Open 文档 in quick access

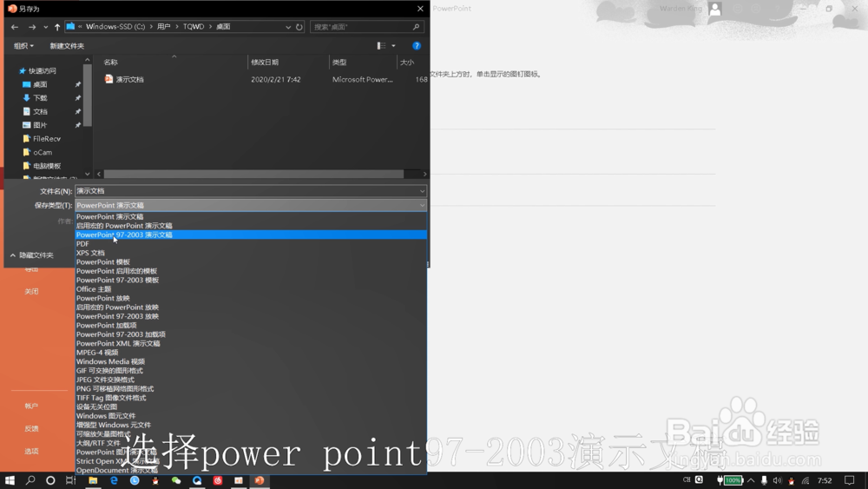pyautogui.click(x=40, y=111)
